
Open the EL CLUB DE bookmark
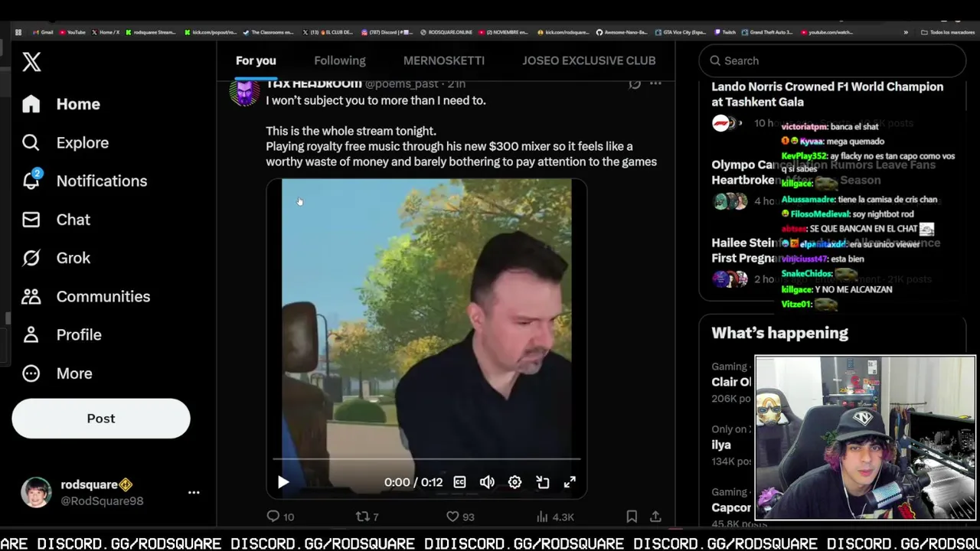click(x=327, y=32)
